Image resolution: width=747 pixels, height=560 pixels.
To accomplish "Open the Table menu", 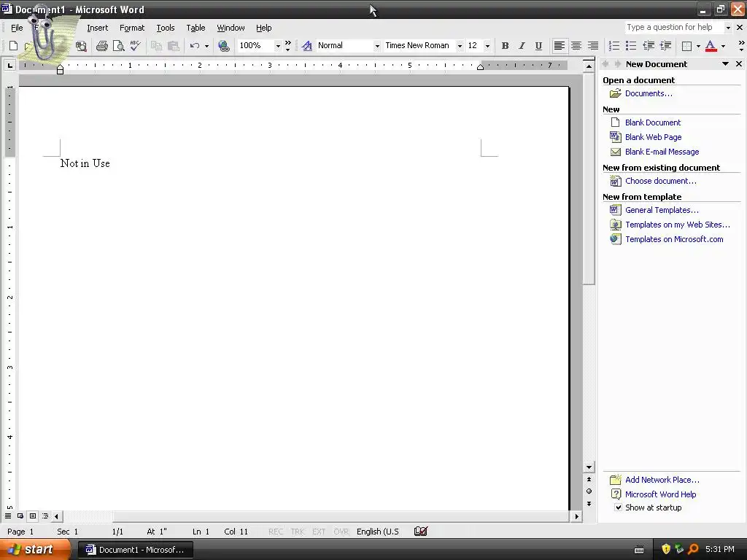I will coord(196,28).
